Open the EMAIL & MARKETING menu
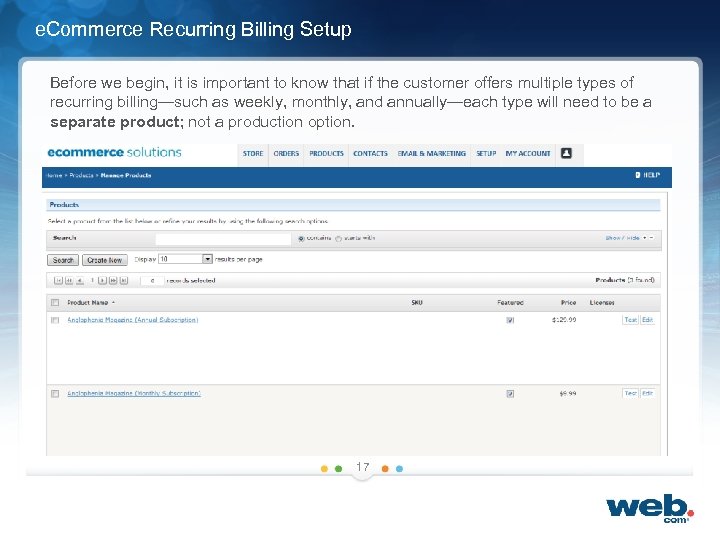720x540 pixels. tap(432, 153)
